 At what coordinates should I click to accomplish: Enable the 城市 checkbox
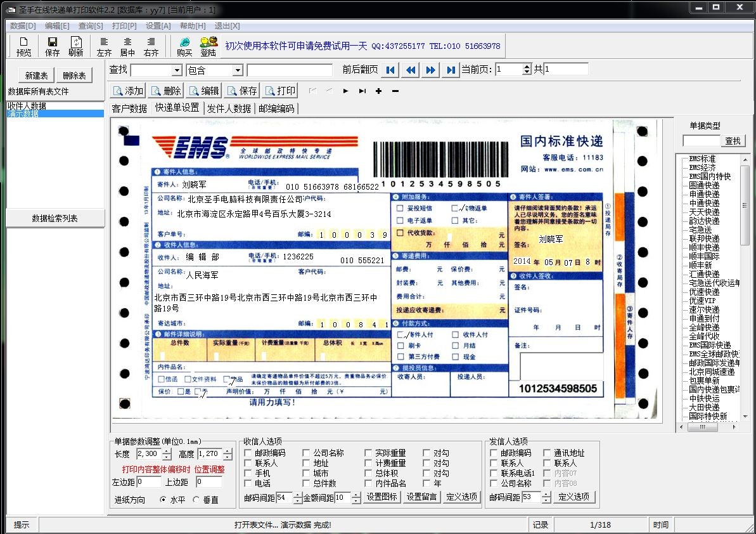click(x=306, y=473)
